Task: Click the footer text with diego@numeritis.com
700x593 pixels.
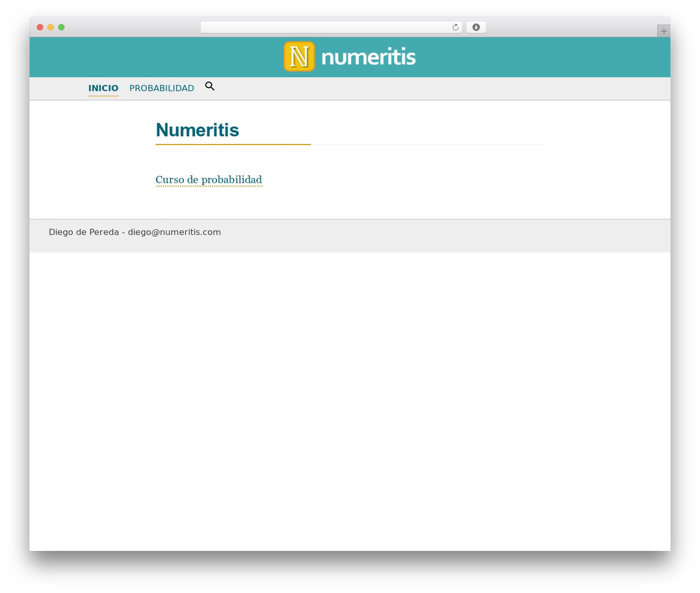Action: pyautogui.click(x=135, y=232)
